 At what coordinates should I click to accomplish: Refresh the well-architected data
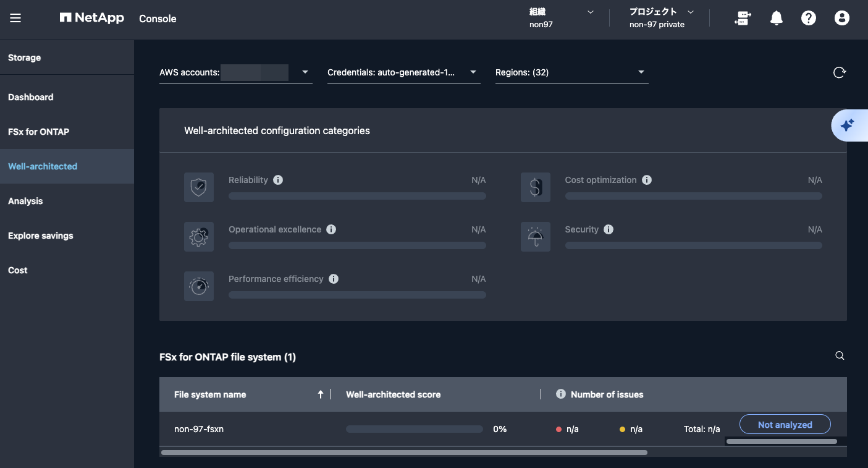[839, 73]
